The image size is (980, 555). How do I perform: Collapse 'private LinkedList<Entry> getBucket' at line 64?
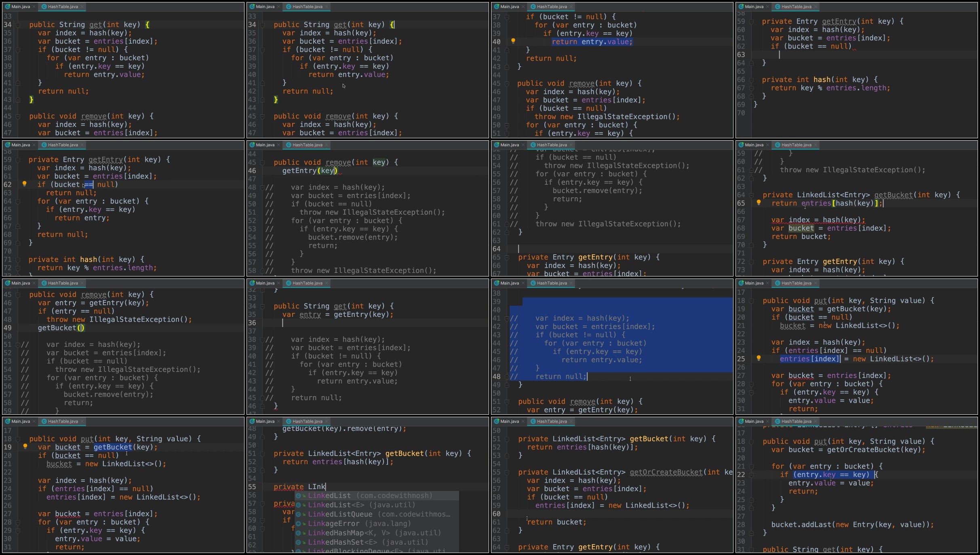point(751,195)
